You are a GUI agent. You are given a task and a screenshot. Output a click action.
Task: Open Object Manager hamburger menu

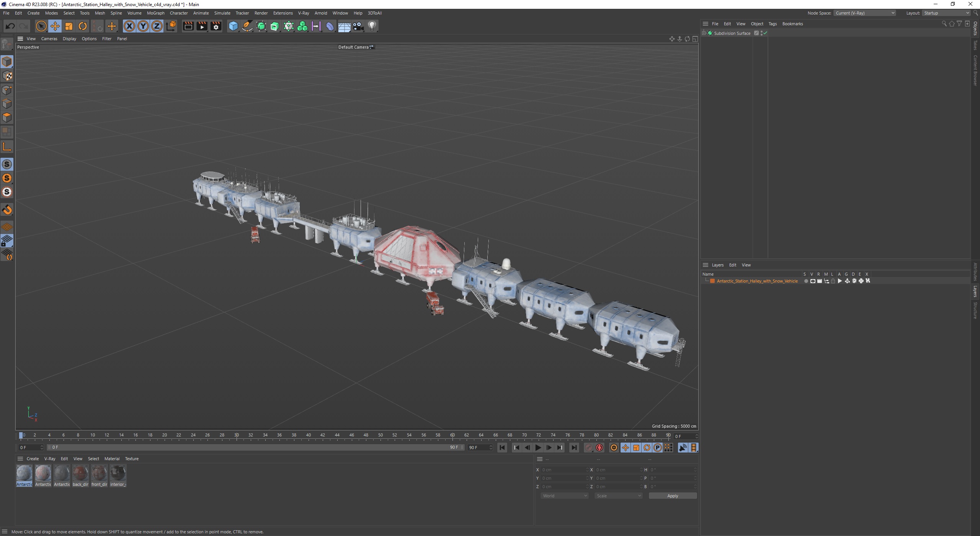[x=706, y=24]
